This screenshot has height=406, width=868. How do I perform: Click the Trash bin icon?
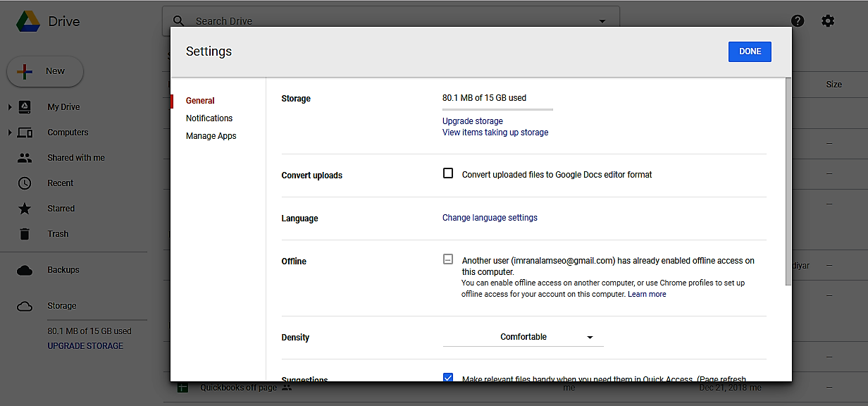(25, 234)
